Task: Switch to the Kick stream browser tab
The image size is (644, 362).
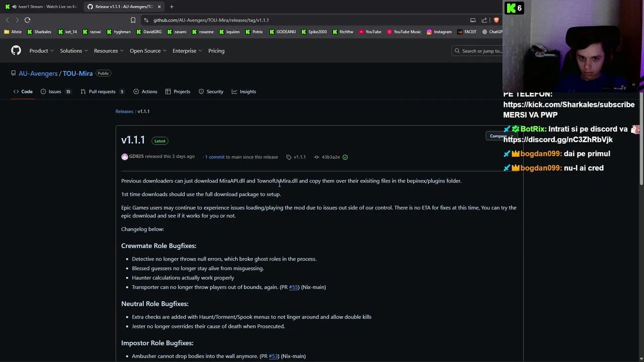Action: (42, 7)
